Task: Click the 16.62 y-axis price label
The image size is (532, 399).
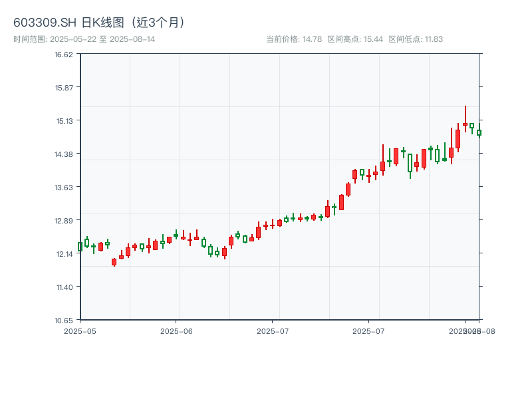Action: (64, 55)
